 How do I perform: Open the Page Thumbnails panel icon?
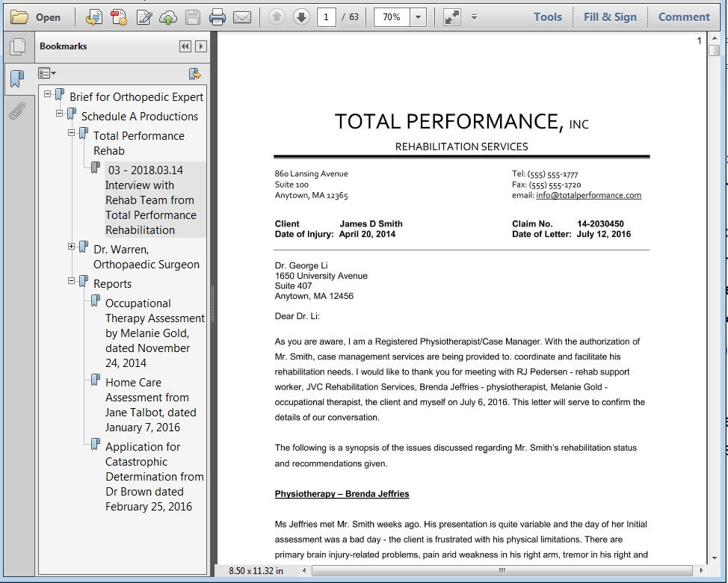(x=18, y=46)
